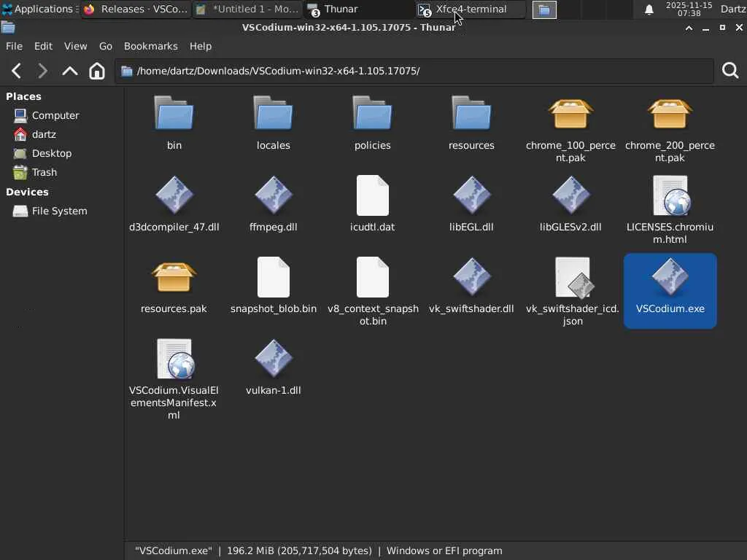Open the View menu
Viewport: 747px width, 560px height.
pyautogui.click(x=76, y=46)
